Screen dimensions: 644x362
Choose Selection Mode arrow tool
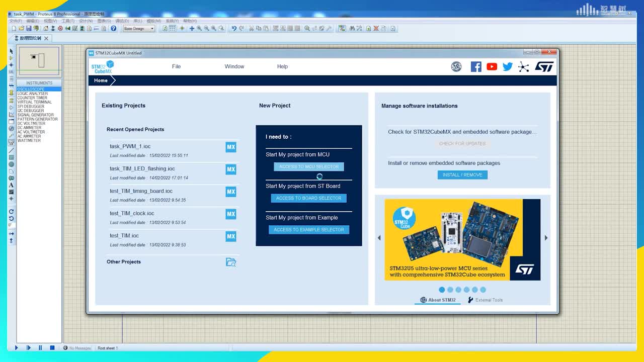tap(11, 51)
